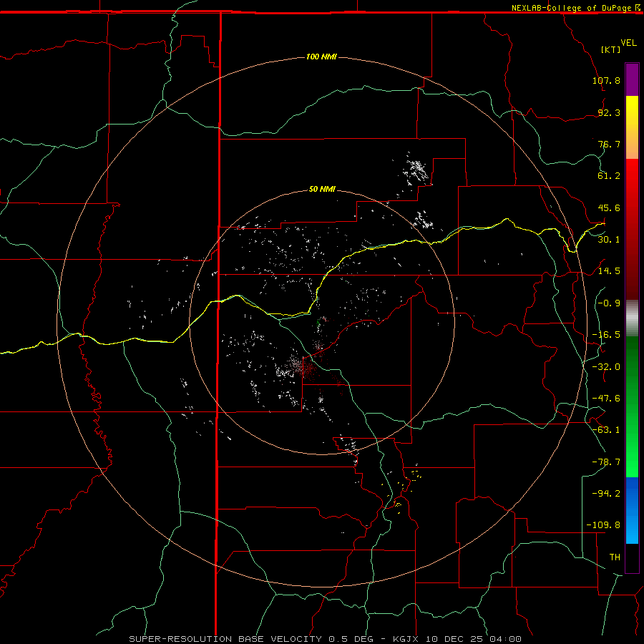Click the 76.7 legend value
Viewport: 644px width, 644px height.
click(609, 144)
